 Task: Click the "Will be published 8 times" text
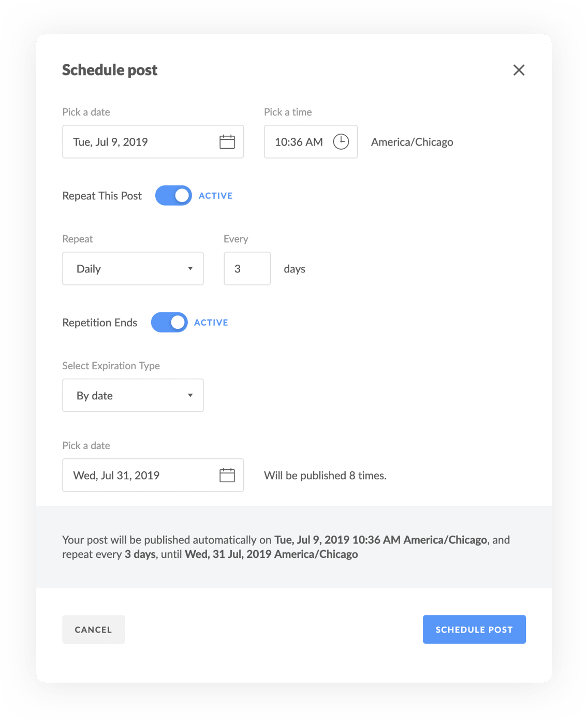pyautogui.click(x=325, y=475)
